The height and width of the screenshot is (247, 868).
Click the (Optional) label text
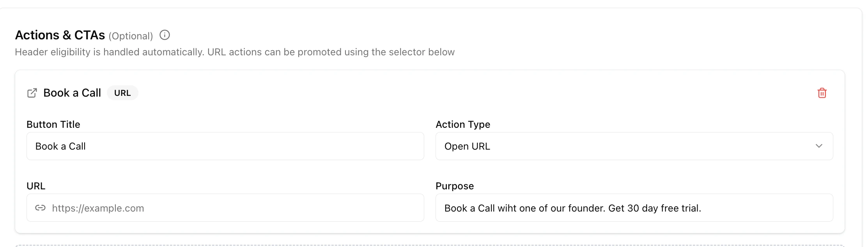click(x=131, y=36)
